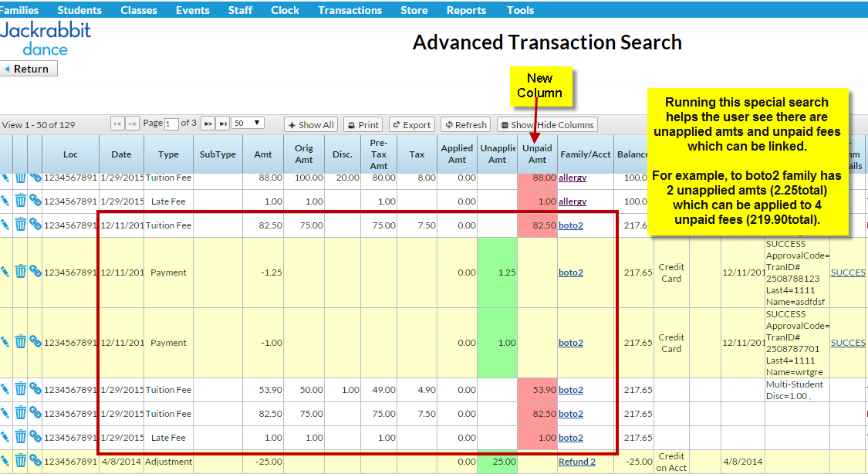
Task: Go to first page of results
Action: pos(117,124)
